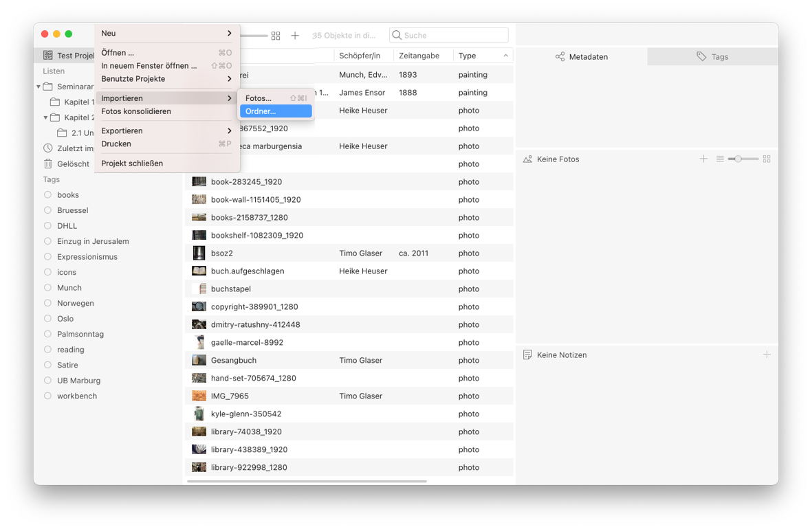Image resolution: width=812 pixels, height=529 pixels.
Task: Add a new note with plus icon
Action: (x=767, y=354)
